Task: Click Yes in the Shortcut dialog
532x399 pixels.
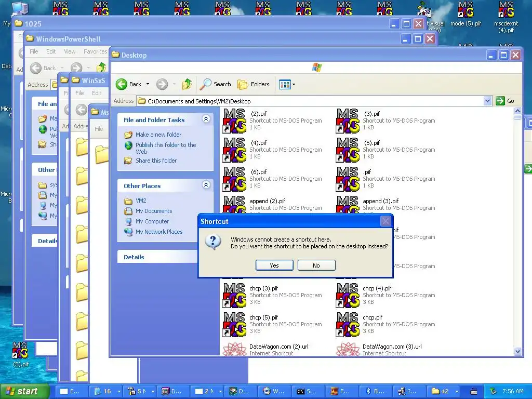Action: click(274, 265)
